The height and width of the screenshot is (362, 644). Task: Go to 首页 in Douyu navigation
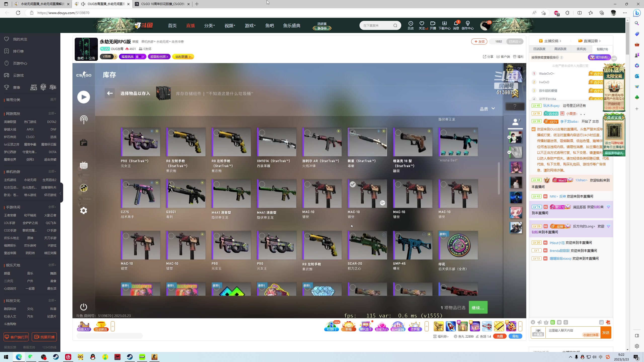(x=172, y=25)
